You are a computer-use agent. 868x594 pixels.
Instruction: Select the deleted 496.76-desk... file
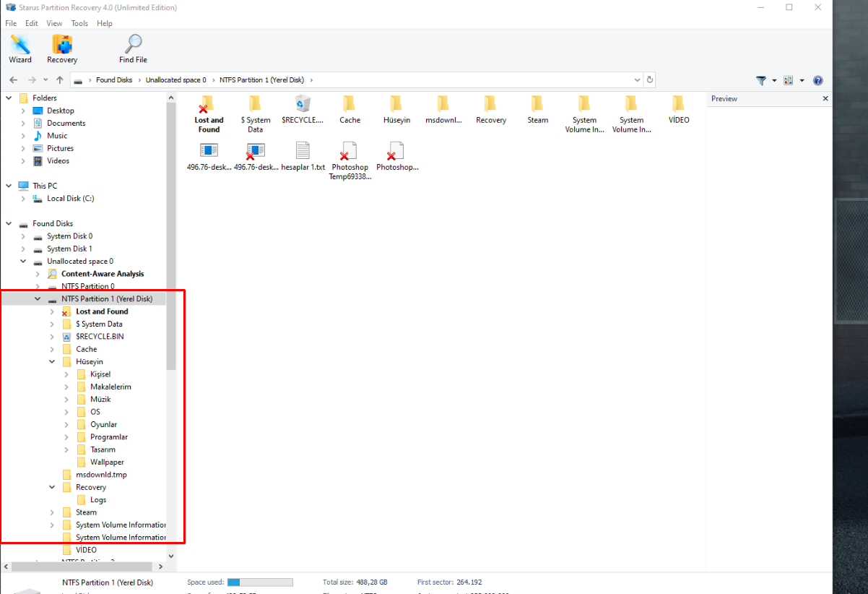[x=256, y=157]
